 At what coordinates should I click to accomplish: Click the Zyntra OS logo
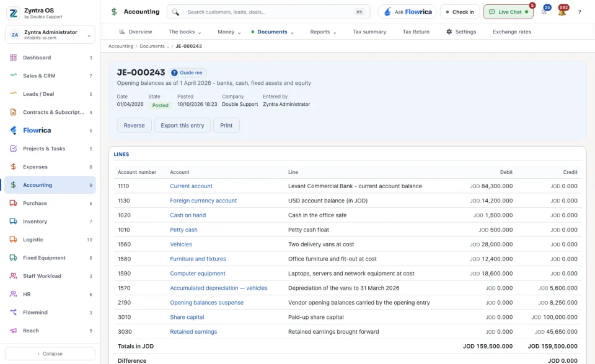[x=13, y=13]
